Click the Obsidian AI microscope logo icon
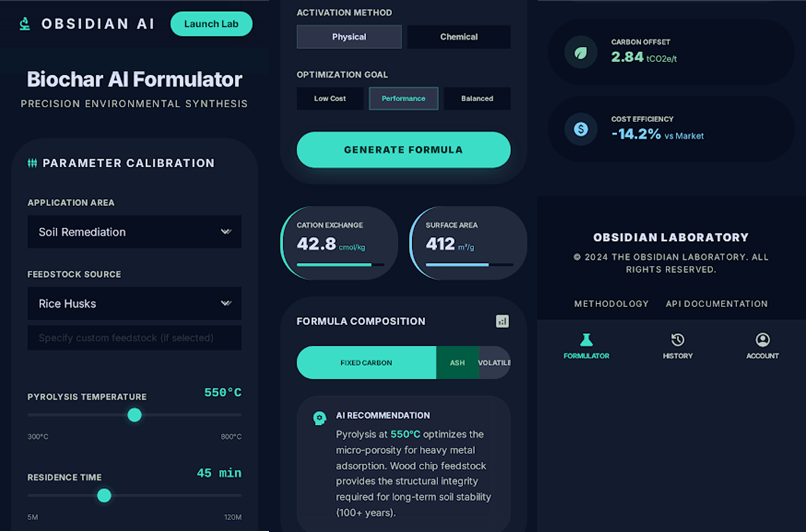Screen dimensions: 806x532 tap(25, 24)
